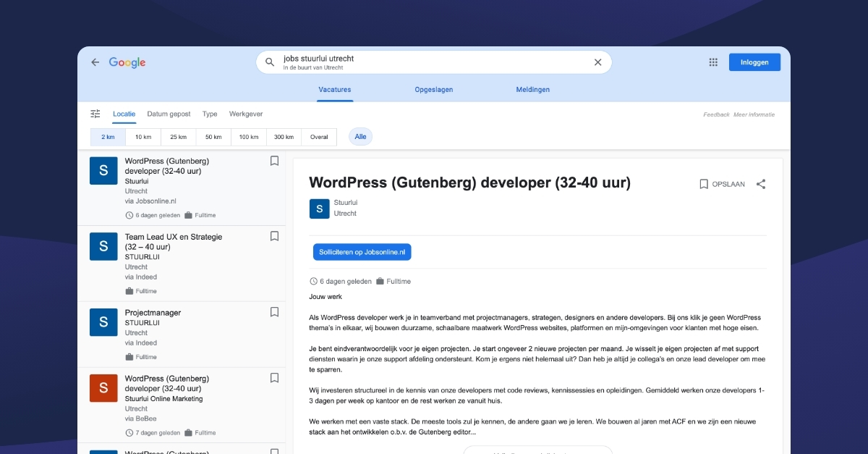Click the briefcase icon beside Fulltime in details
The height and width of the screenshot is (454, 868).
(380, 281)
